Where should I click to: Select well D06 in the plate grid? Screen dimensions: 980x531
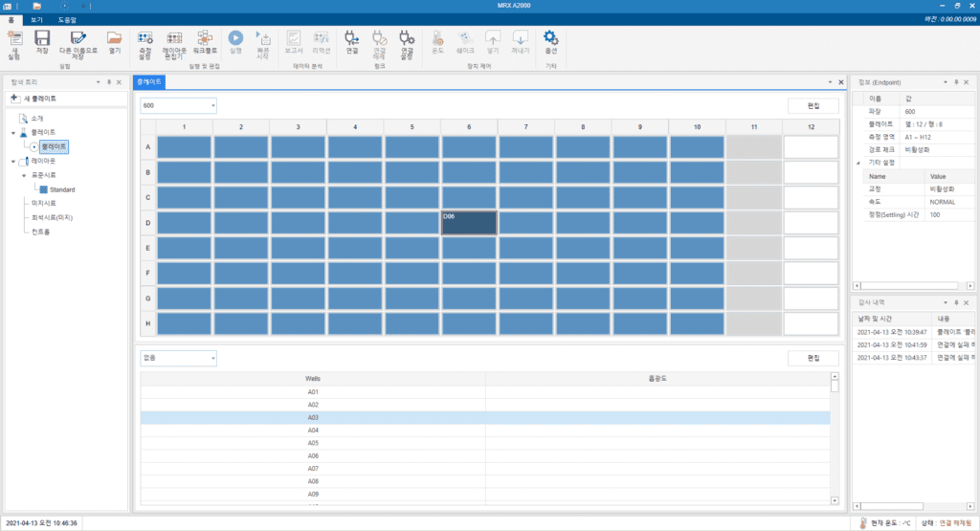point(469,222)
